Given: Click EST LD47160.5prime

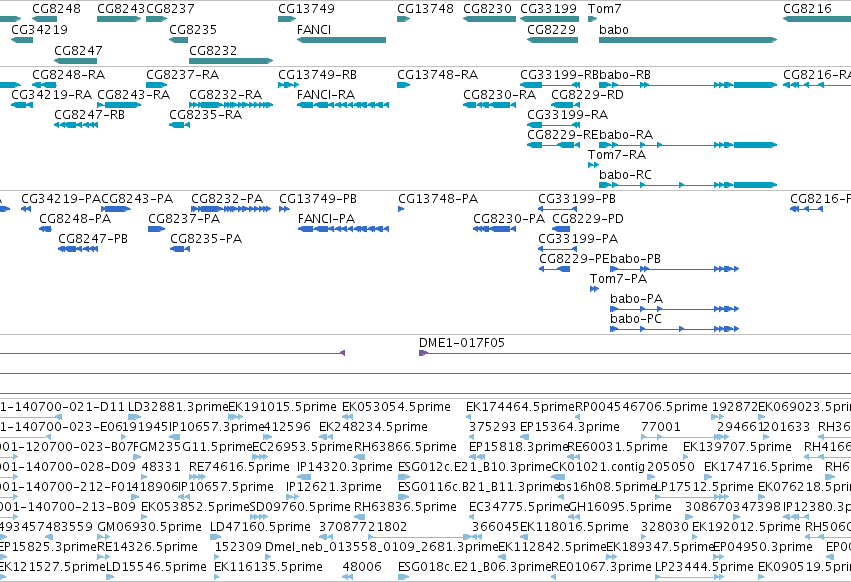Looking at the screenshot, I should pos(217,537).
